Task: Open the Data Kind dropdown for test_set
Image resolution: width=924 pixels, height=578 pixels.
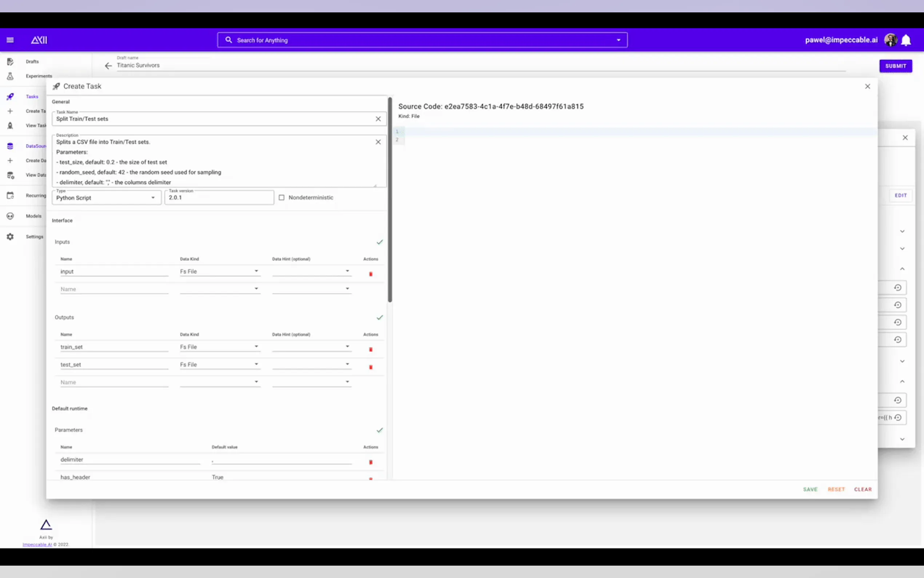Action: [220, 365]
